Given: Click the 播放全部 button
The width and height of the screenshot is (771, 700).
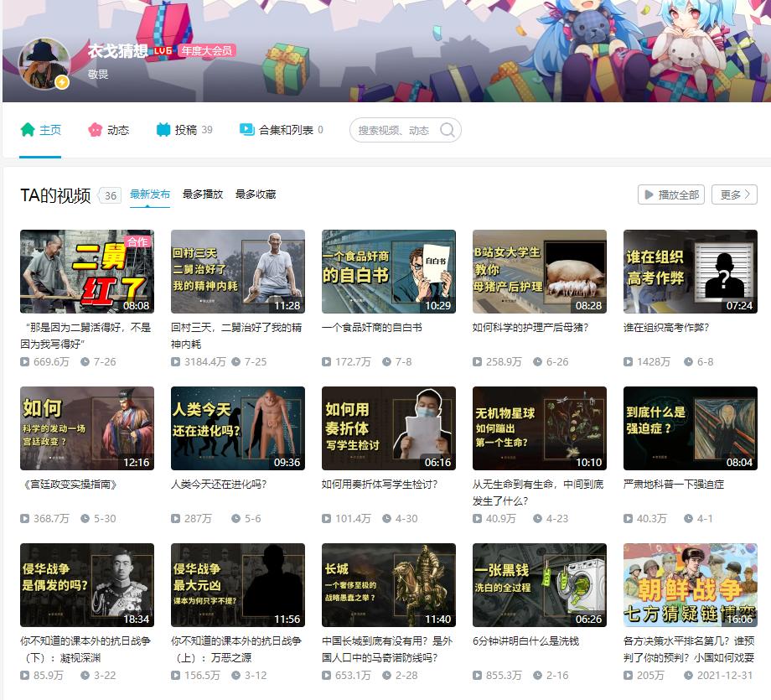Looking at the screenshot, I should 670,194.
